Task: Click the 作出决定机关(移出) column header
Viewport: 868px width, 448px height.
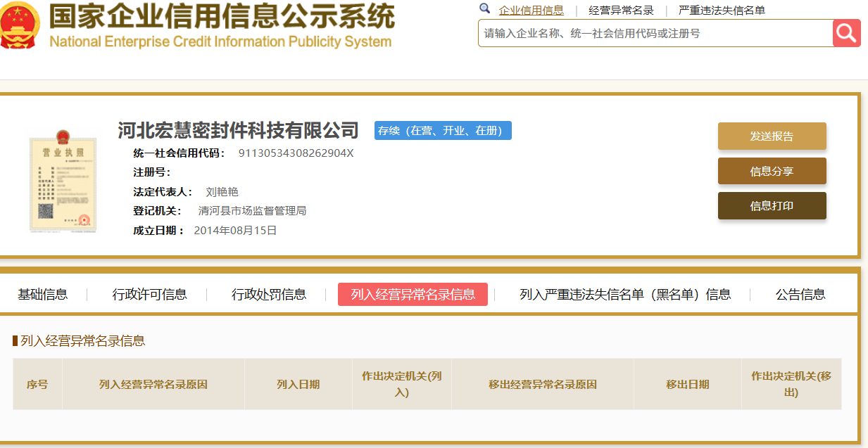Action: click(791, 384)
